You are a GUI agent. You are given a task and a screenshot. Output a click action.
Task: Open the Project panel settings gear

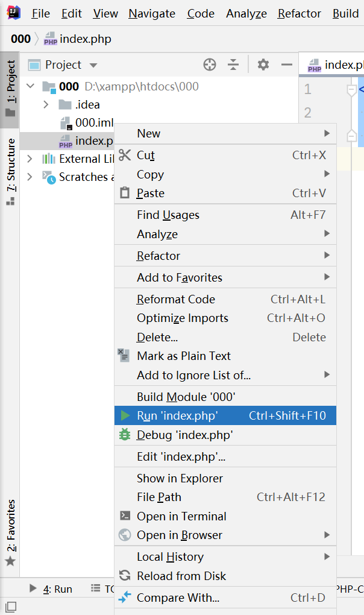(x=263, y=64)
